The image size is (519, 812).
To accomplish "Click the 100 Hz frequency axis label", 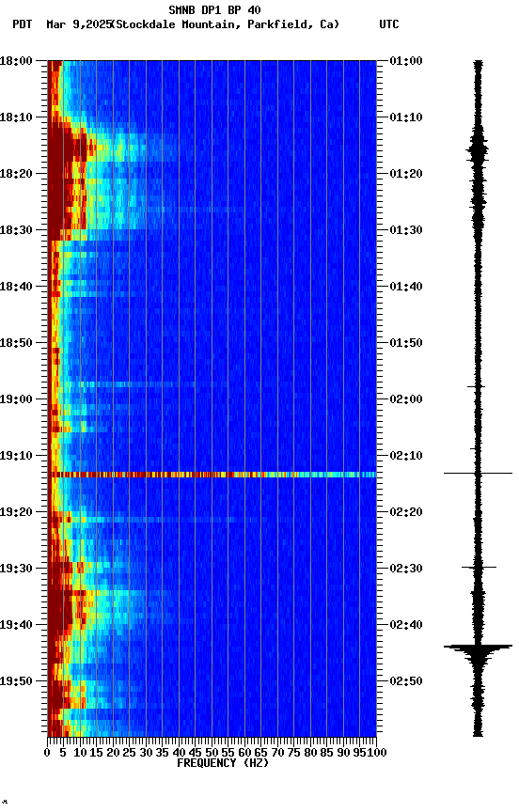I will (377, 753).
